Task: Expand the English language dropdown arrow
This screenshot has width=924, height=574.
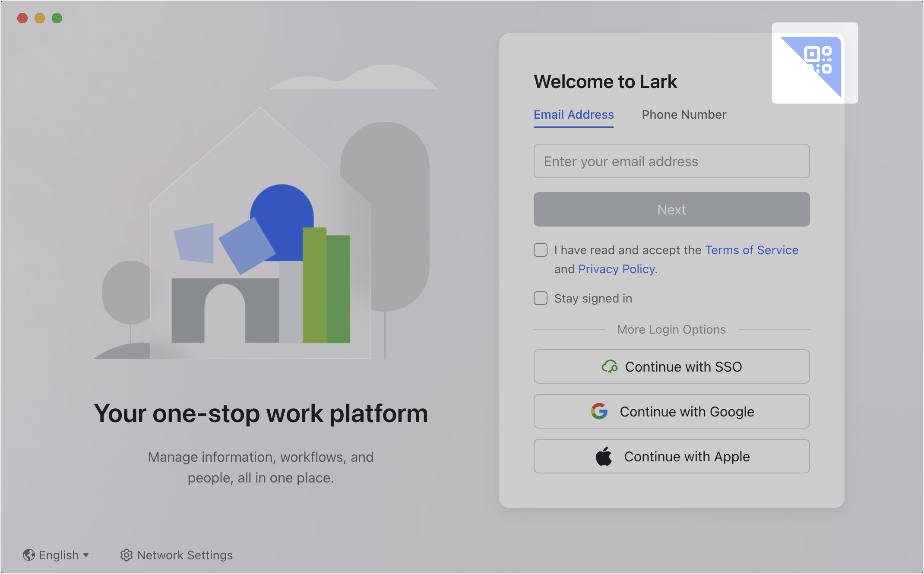Action: tap(86, 555)
